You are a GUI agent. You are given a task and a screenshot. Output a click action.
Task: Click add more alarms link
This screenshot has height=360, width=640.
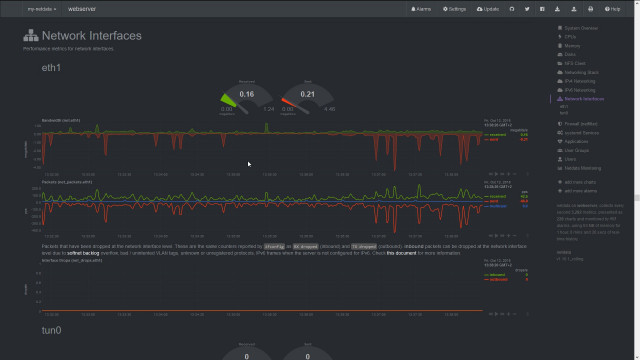coord(580,191)
